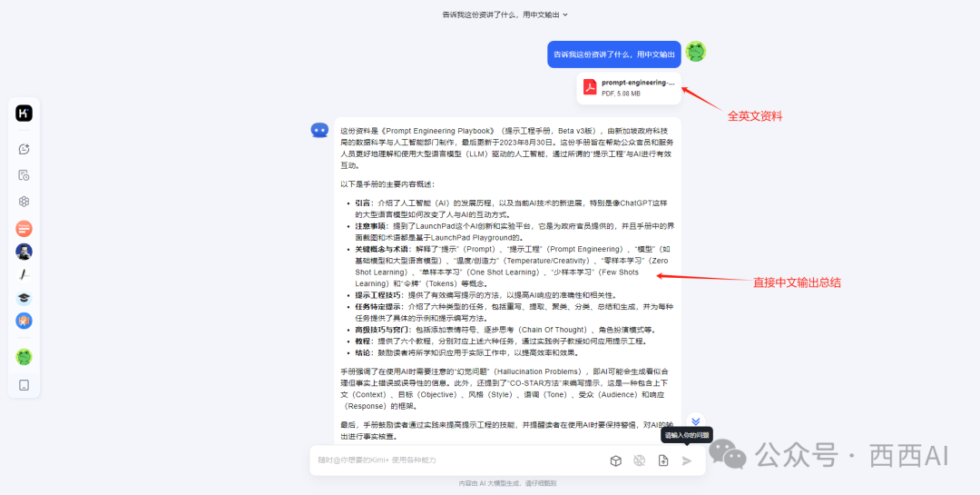980x495 pixels.
Task: Click the "关键概念与术语" bullet item
Action: (x=511, y=266)
